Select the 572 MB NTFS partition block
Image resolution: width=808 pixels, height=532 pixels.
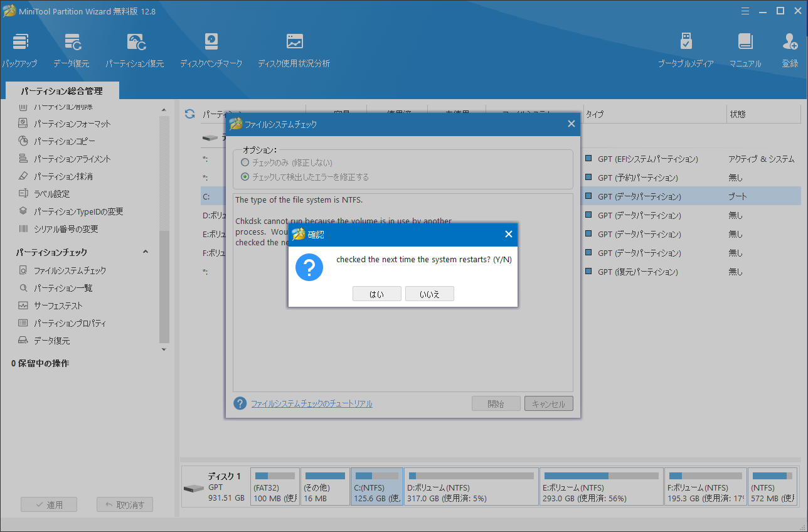click(x=772, y=486)
